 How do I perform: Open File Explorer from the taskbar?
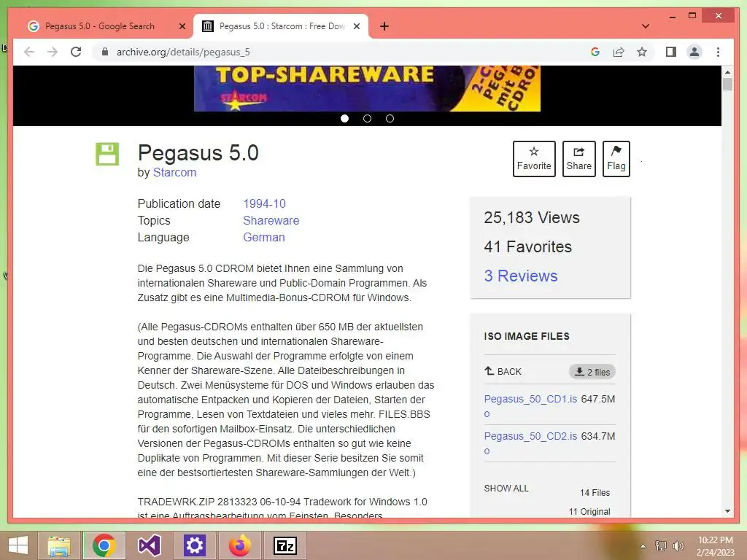point(59,545)
